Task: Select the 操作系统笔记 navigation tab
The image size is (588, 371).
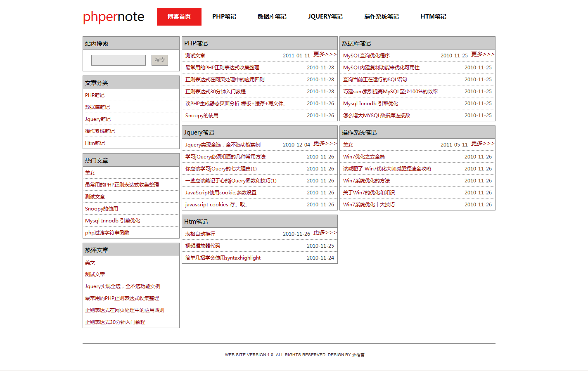Action: click(x=381, y=17)
